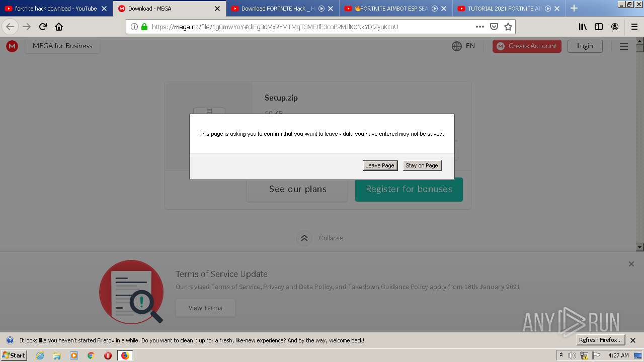Bookmark this page with star icon
The height and width of the screenshot is (362, 644).
[508, 27]
